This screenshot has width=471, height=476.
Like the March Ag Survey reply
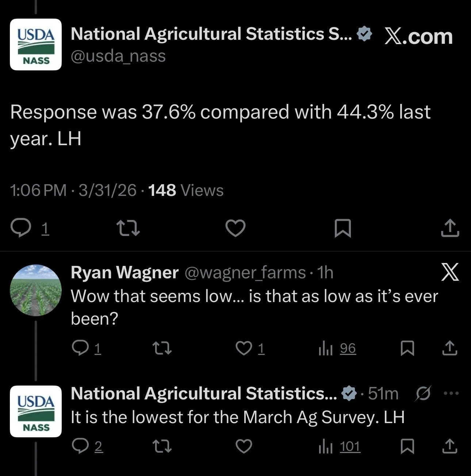coord(244,446)
